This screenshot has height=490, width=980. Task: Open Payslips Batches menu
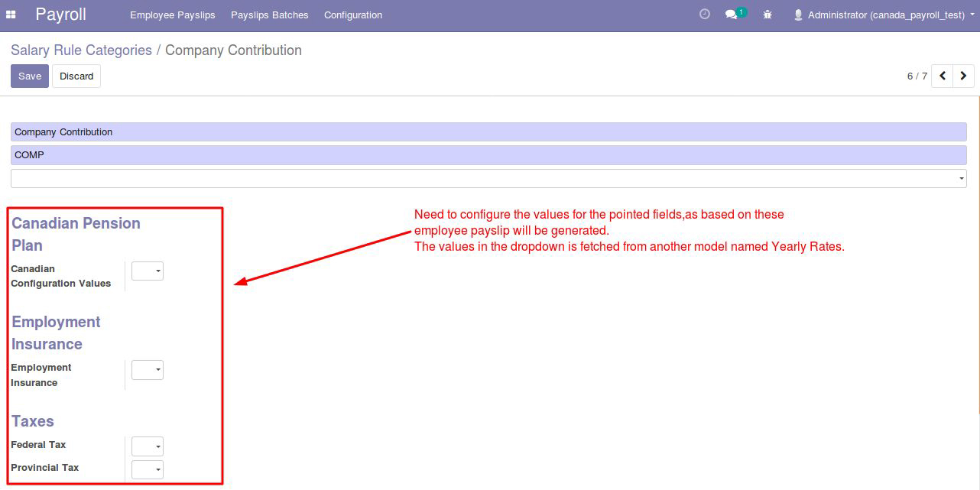click(270, 15)
